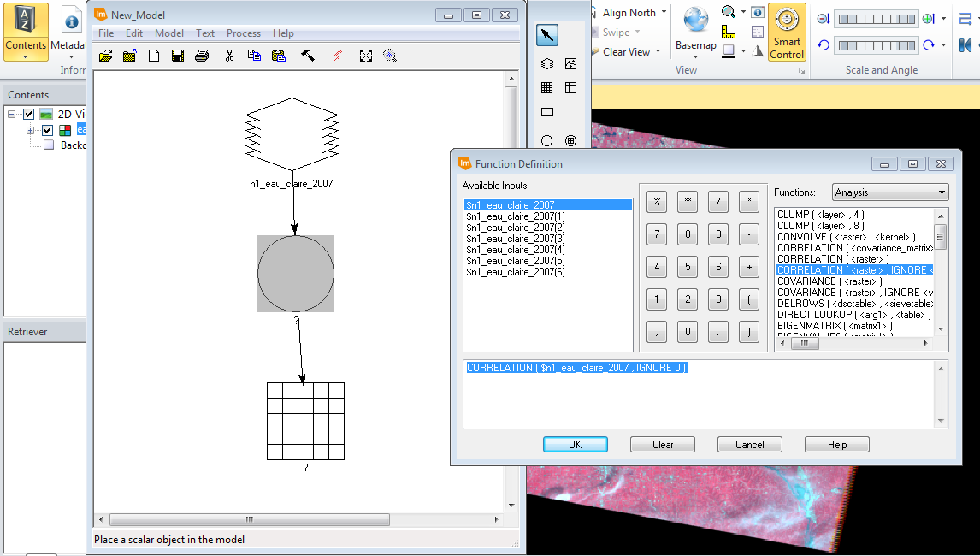Image resolution: width=980 pixels, height=556 pixels.
Task: Toggle the 2D View checkbox in Contents
Action: [29, 115]
